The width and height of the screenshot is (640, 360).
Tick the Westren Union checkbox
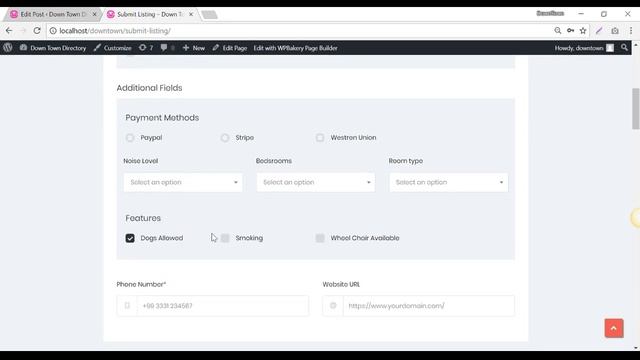pos(320,138)
